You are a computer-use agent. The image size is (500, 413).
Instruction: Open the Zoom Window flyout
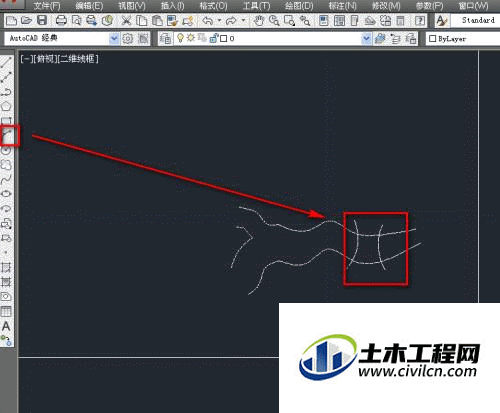coord(289,21)
